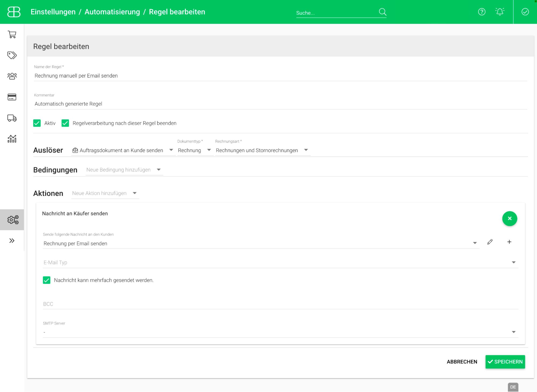Click the pencil icon to edit message
Screen dimensions: 537x392
tap(490, 242)
